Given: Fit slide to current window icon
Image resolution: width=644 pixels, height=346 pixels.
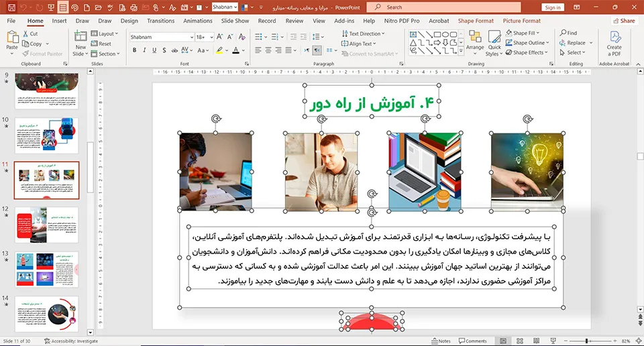Looking at the screenshot, I should (x=639, y=341).
